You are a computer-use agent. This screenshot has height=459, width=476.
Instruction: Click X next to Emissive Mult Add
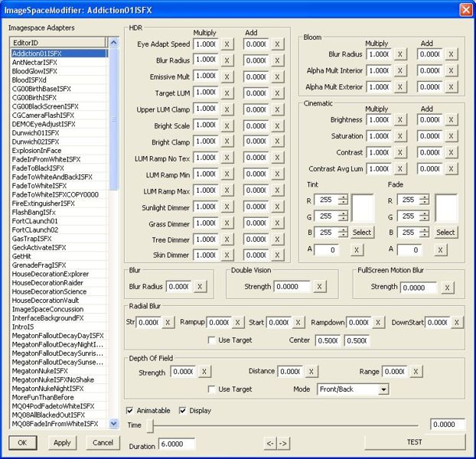tap(277, 77)
